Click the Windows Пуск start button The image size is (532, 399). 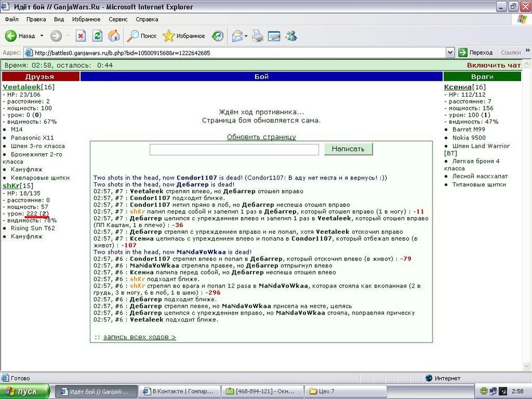[25, 392]
